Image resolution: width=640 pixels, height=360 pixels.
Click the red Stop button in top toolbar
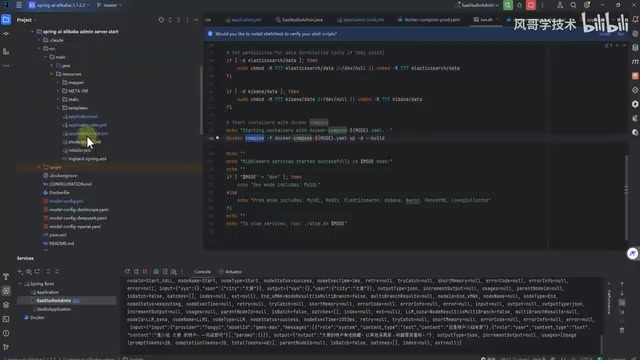pyautogui.click(x=531, y=5)
